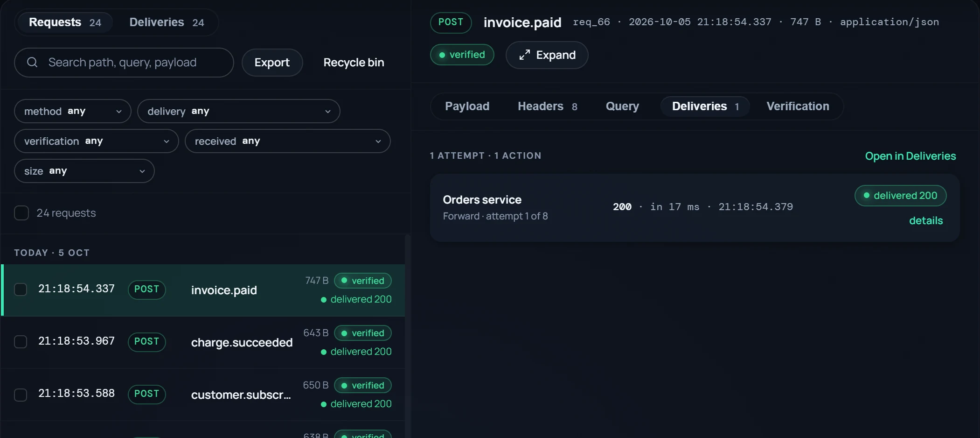Check the customer.subscr… request checkbox
980x438 pixels.
coord(21,395)
